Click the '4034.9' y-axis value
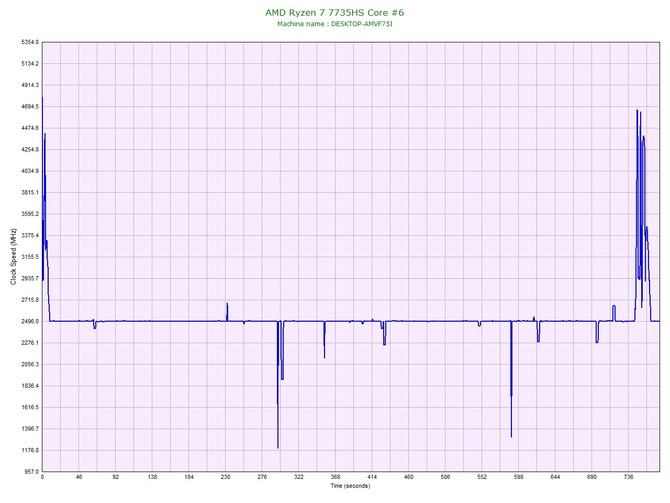The height and width of the screenshot is (503, 670). (x=30, y=171)
